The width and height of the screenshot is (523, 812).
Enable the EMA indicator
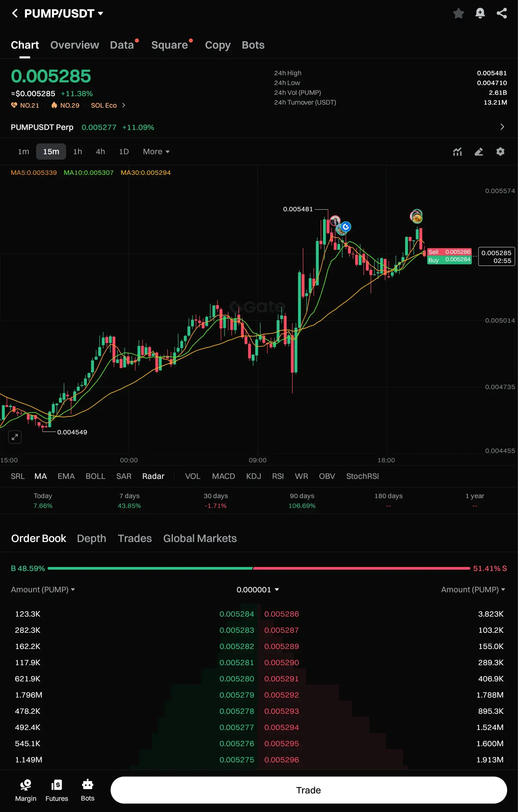66,476
